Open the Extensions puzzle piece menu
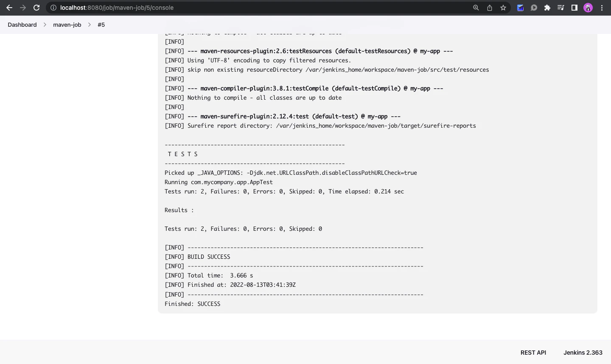This screenshot has width=611, height=364. [x=547, y=8]
